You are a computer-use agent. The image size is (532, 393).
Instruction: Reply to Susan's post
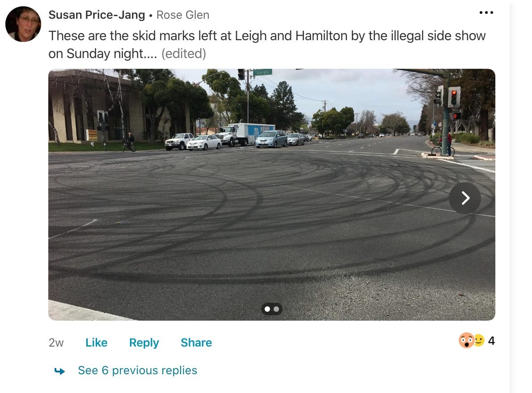(144, 343)
